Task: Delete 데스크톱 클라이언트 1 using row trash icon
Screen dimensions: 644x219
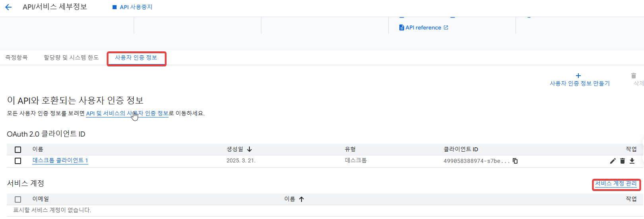Action: 623,161
